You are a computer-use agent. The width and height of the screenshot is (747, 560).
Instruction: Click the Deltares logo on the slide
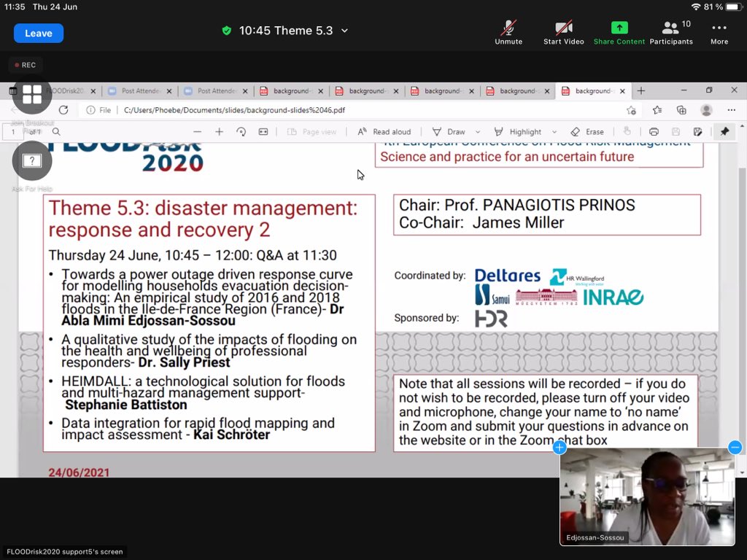click(x=508, y=276)
